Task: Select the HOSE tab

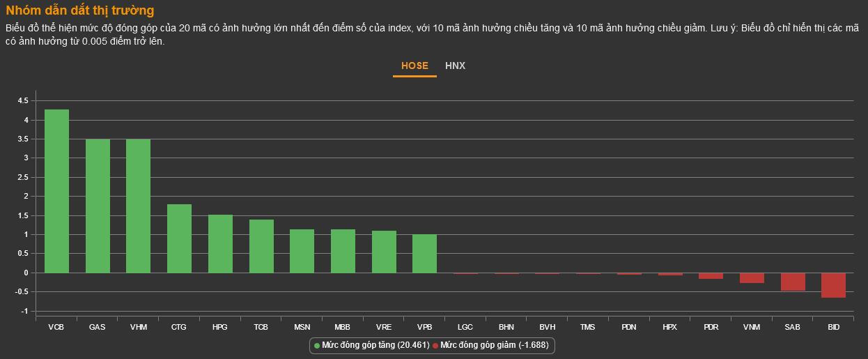Action: pos(414,66)
